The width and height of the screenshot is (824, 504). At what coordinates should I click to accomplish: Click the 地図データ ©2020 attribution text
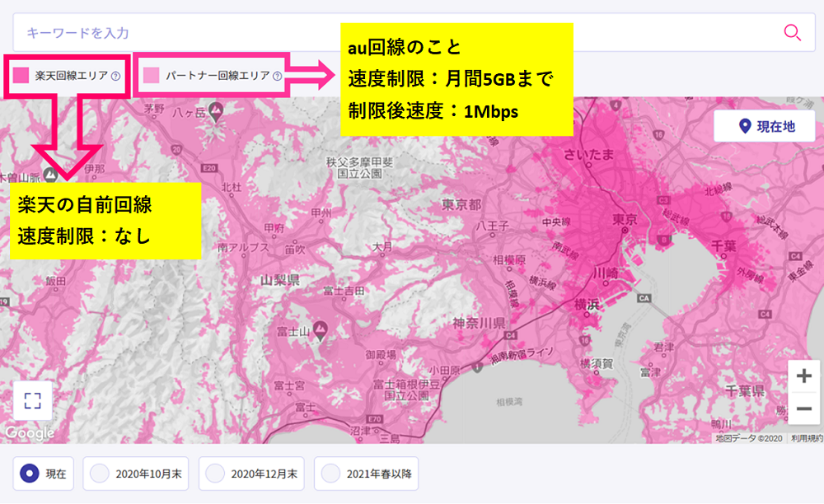[749, 438]
